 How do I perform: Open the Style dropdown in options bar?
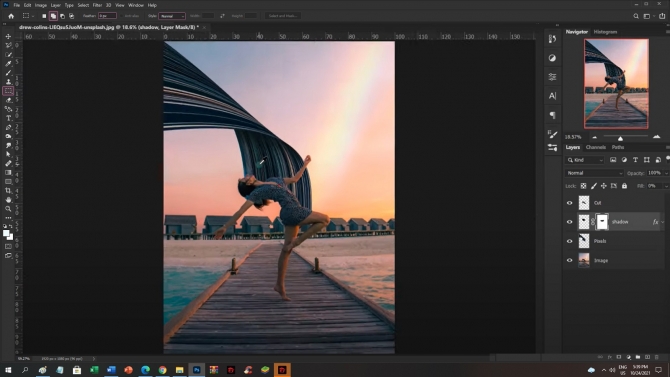point(172,16)
